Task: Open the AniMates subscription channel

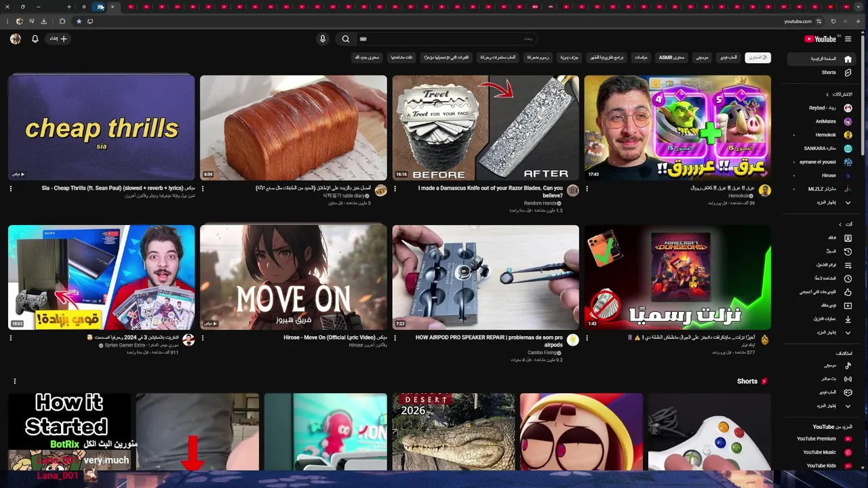Action: pos(823,121)
